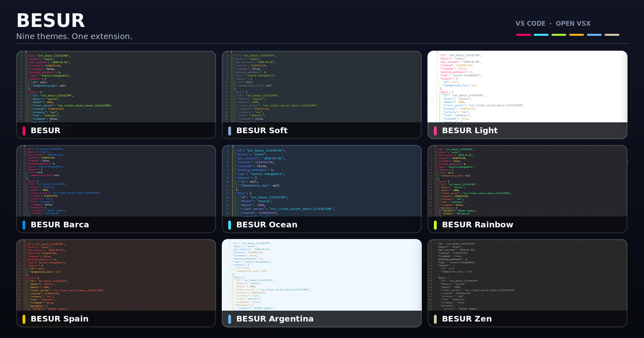
Task: Click the lavender accent pill beside BESUR Soft
Action: coord(229,131)
